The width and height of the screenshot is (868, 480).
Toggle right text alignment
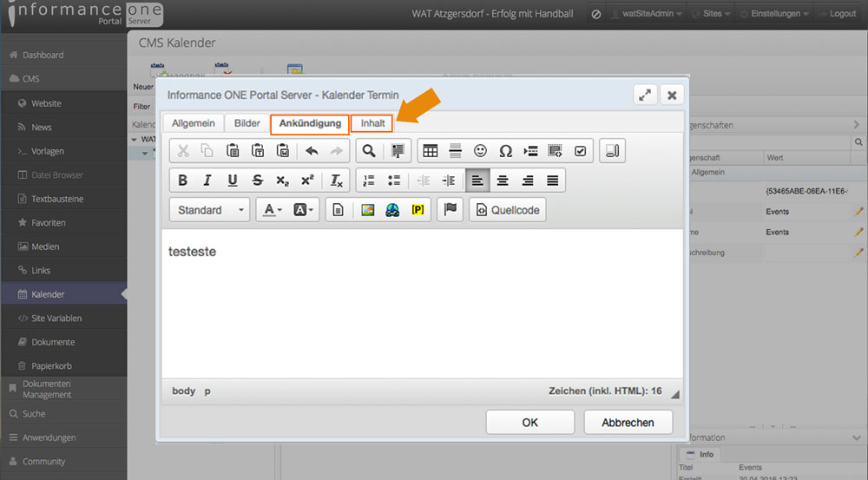(x=528, y=181)
